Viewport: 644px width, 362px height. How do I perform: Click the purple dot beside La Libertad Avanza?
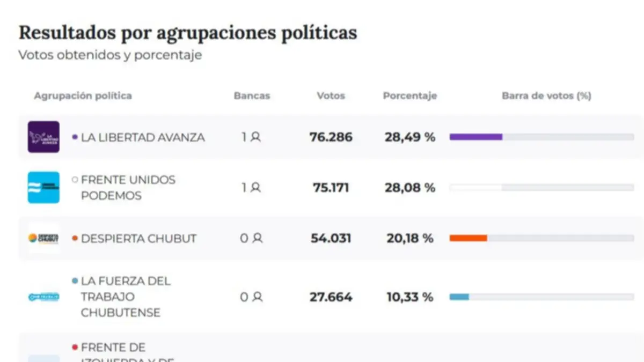75,137
